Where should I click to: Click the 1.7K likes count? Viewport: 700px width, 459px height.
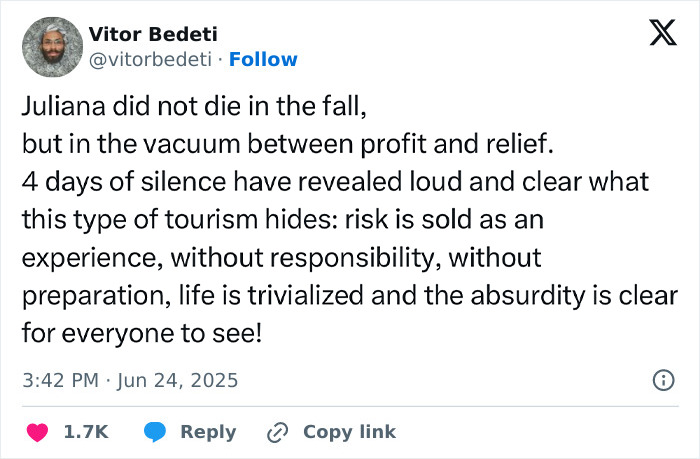[x=86, y=432]
